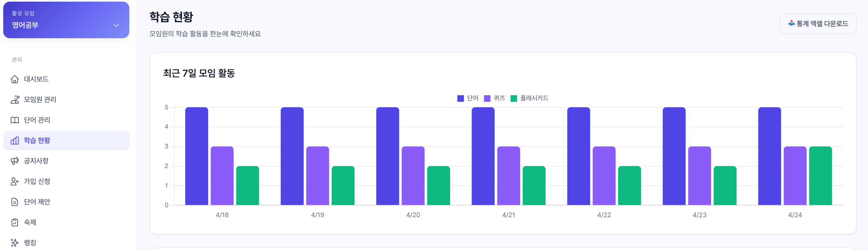Click the 퀴즈 bar for 4/19

click(318, 176)
